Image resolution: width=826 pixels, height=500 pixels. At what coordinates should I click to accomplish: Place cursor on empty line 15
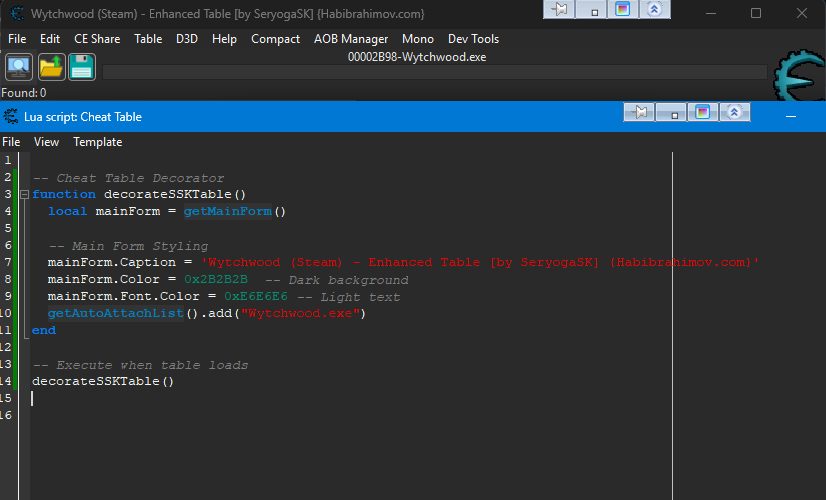pos(348,398)
